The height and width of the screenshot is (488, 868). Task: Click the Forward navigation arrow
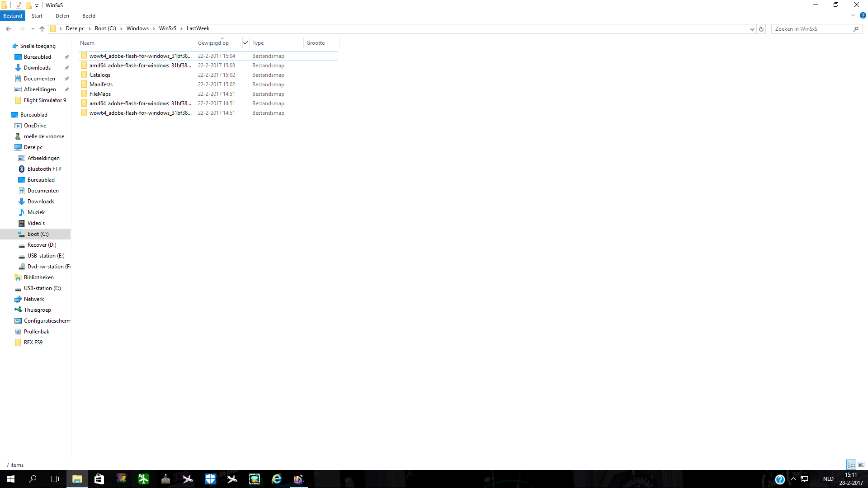[x=22, y=29]
